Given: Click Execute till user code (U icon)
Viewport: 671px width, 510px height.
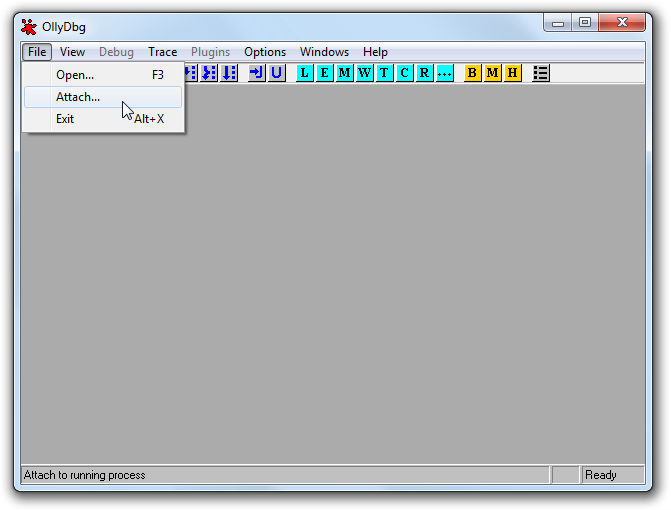Looking at the screenshot, I should point(276,73).
